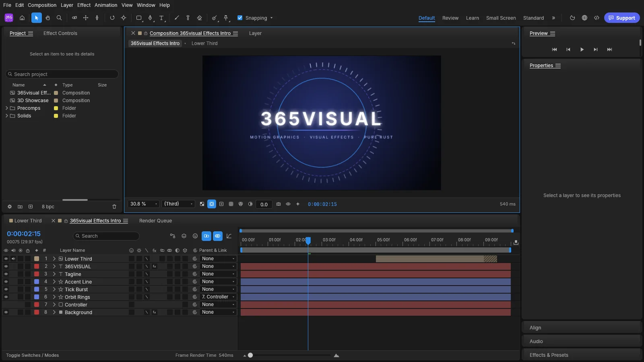Select the Rotation tool in the toolbar
This screenshot has width=644, height=362.
(112, 18)
